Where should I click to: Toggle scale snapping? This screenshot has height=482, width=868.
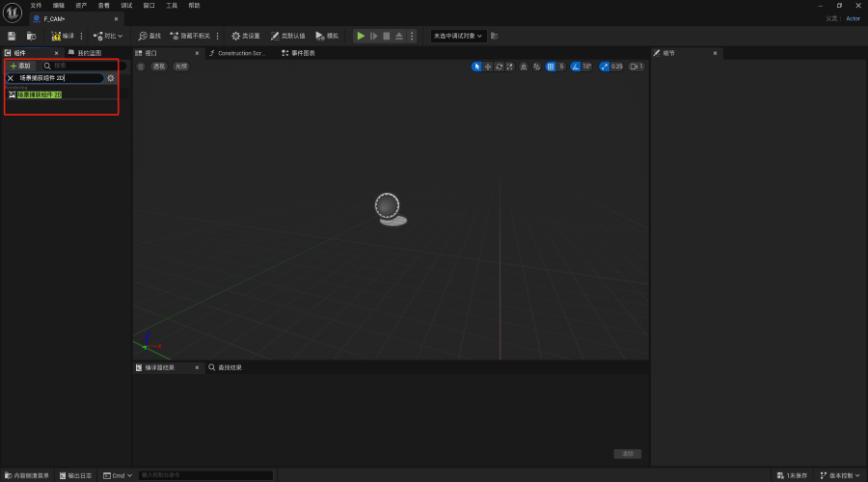(605, 67)
